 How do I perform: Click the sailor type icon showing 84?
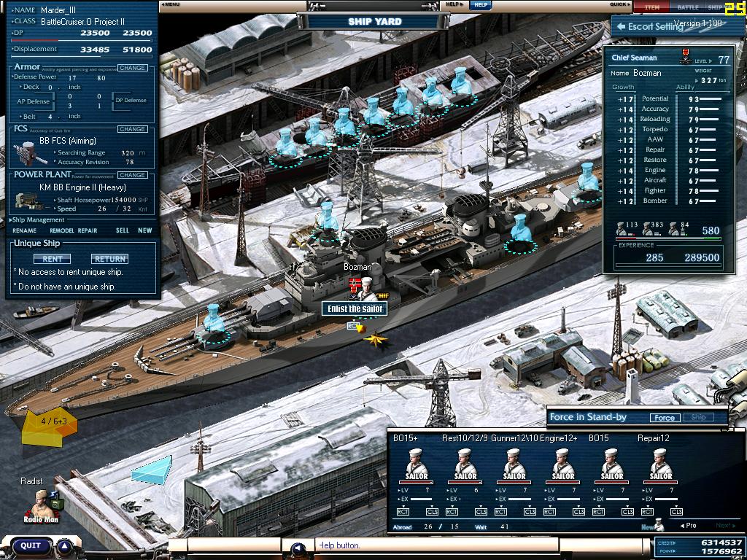673,229
